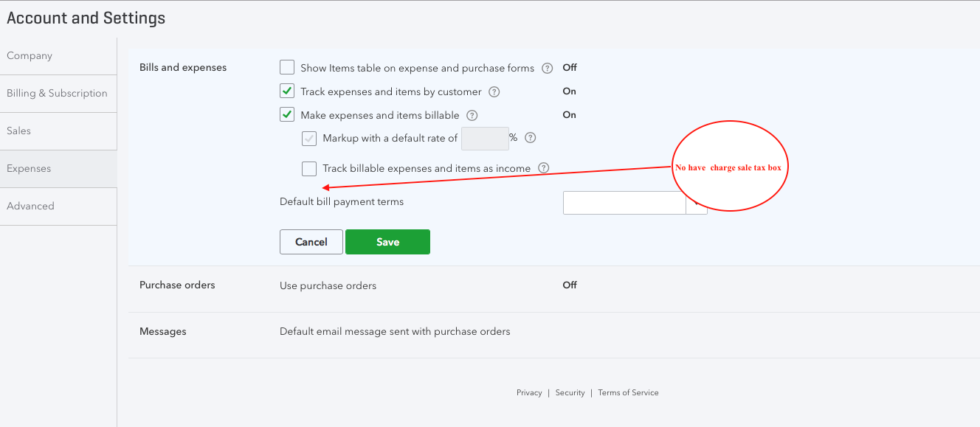Click help icon next to markup default rate
The width and height of the screenshot is (980, 427).
point(530,138)
